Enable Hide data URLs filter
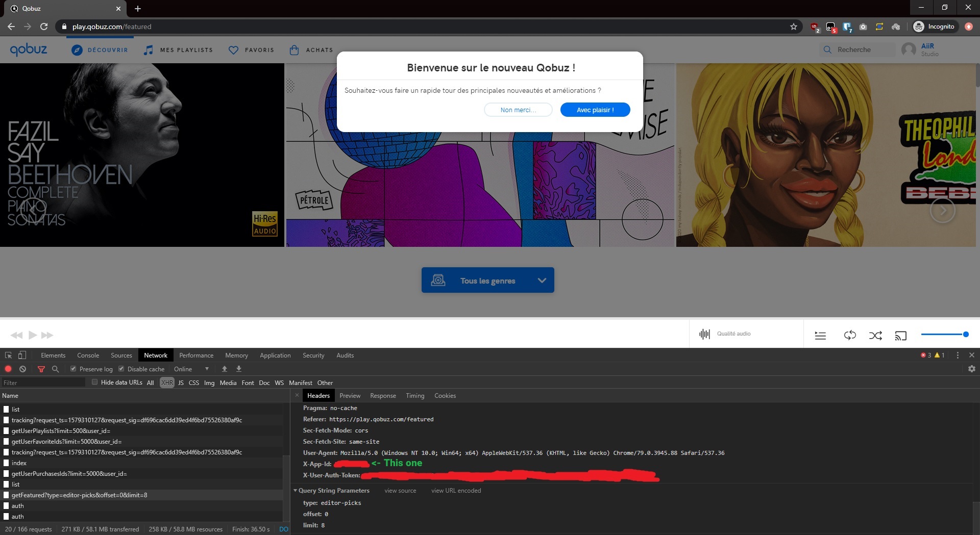This screenshot has height=535, width=980. pyautogui.click(x=95, y=382)
